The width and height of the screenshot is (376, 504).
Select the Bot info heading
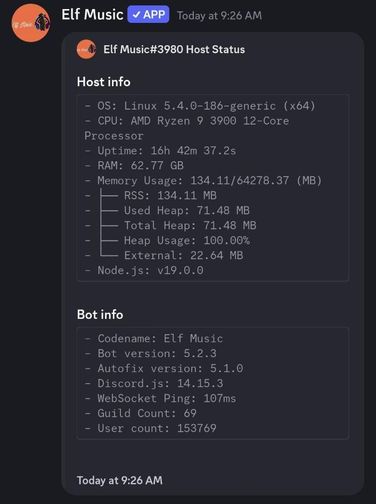100,314
